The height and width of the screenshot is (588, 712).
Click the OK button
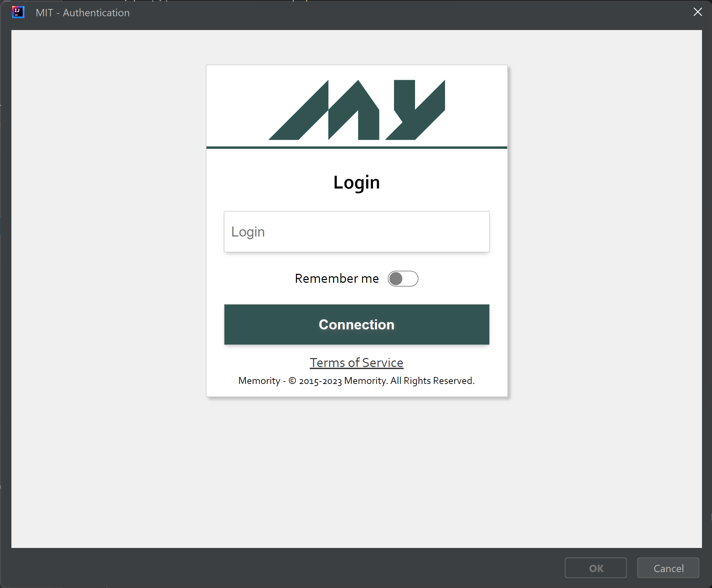pyautogui.click(x=596, y=568)
